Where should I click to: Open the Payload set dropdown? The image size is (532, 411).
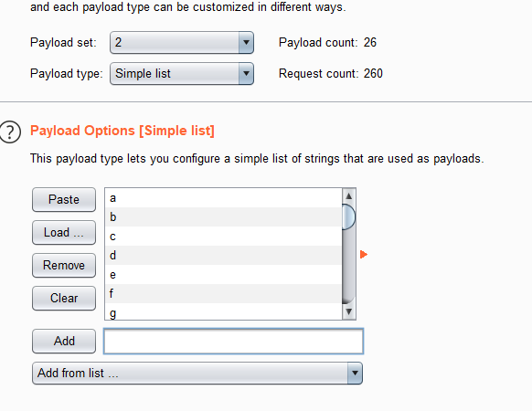pos(182,43)
